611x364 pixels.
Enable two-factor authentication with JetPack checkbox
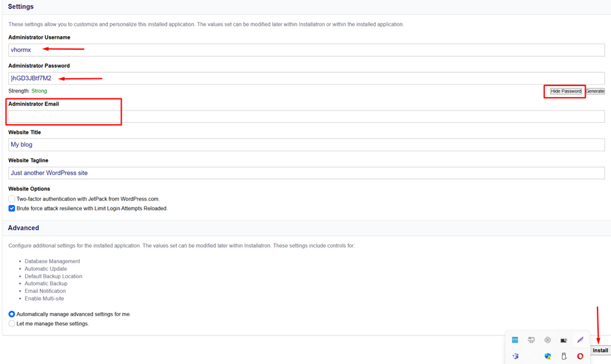[12, 199]
